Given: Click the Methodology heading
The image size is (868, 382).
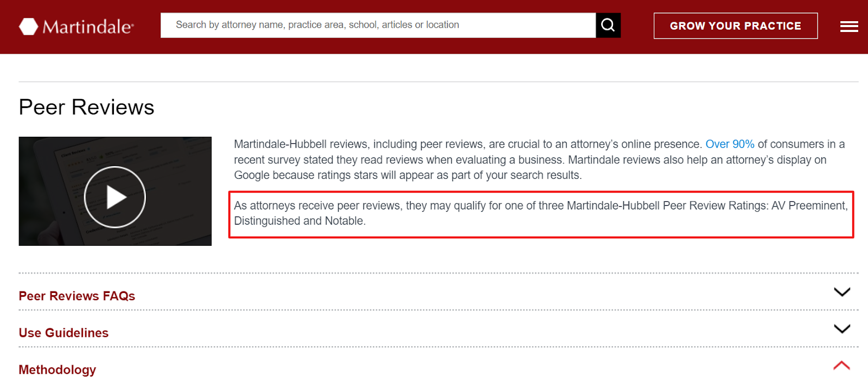Looking at the screenshot, I should click(58, 370).
